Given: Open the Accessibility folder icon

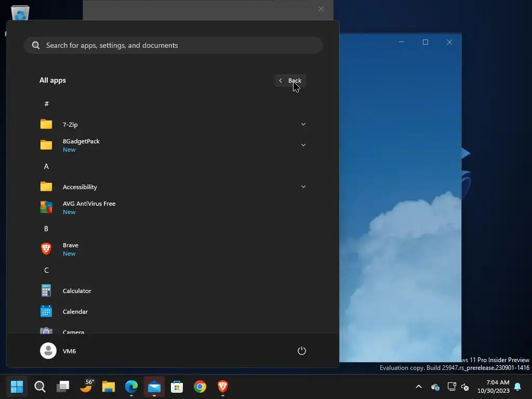Looking at the screenshot, I should pos(46,187).
